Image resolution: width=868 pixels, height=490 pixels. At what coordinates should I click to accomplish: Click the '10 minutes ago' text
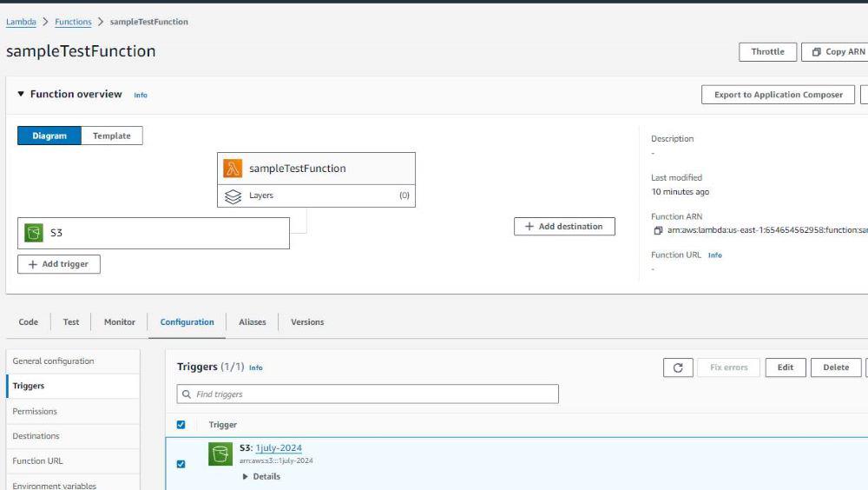(680, 192)
